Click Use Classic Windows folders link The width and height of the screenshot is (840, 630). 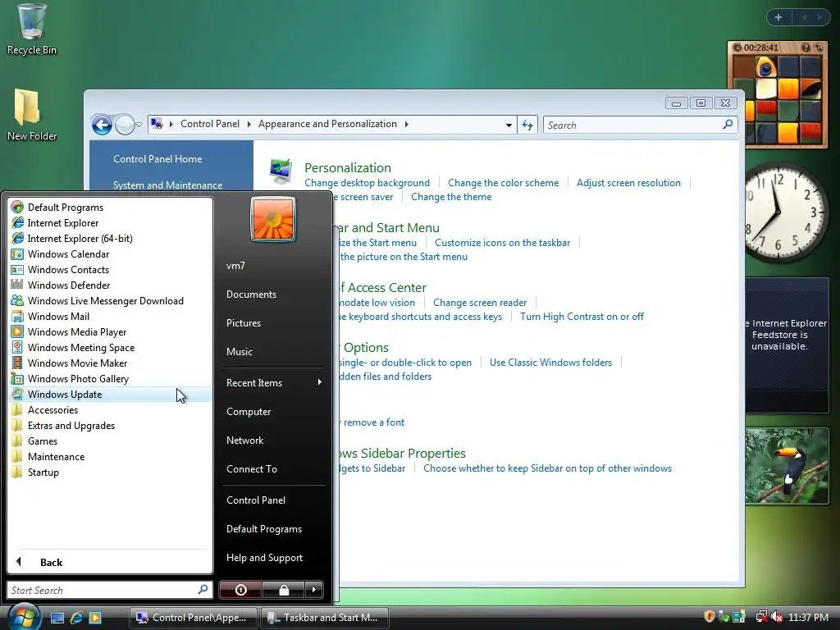[550, 363]
